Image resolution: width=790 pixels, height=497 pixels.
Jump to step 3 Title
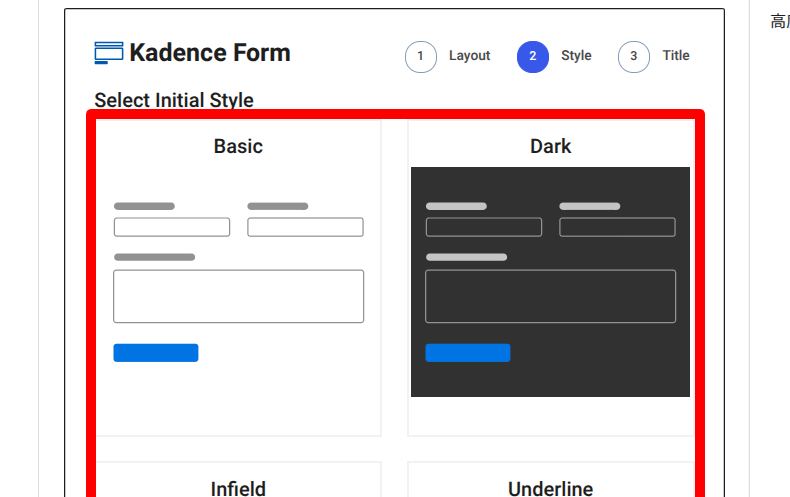(654, 56)
